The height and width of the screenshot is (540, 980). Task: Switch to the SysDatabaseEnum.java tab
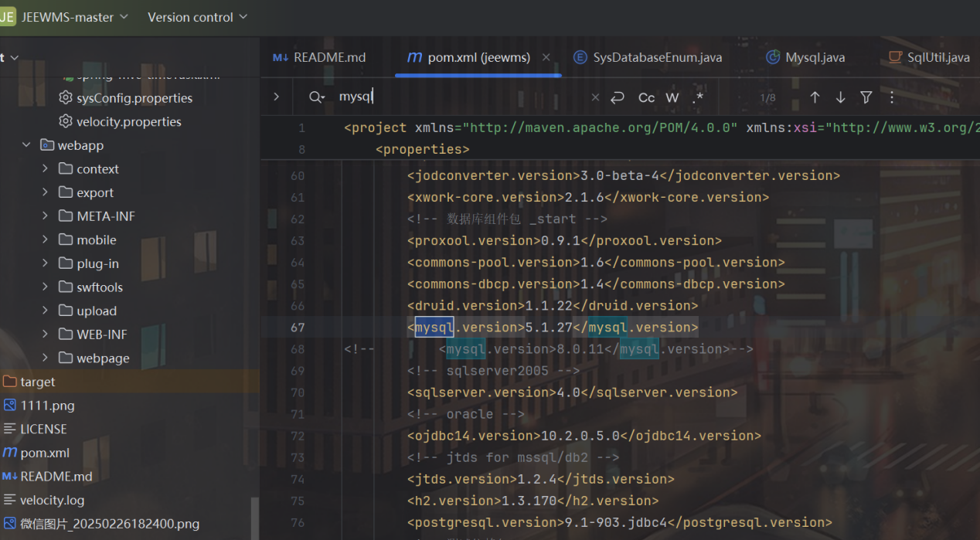[657, 57]
